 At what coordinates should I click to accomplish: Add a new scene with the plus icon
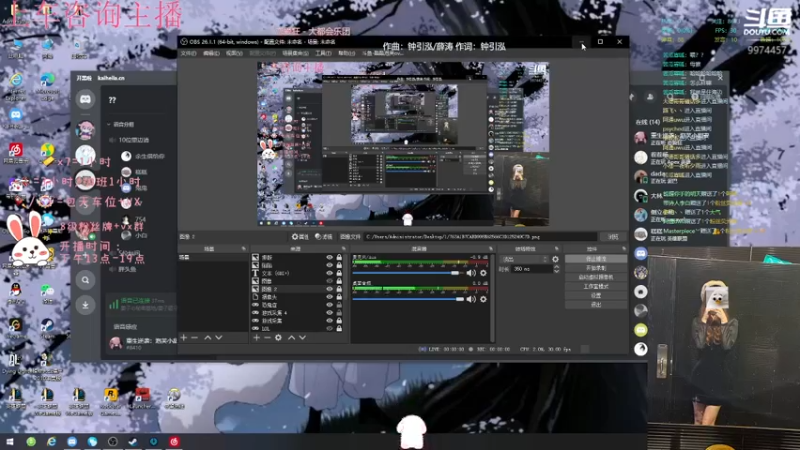click(x=184, y=338)
